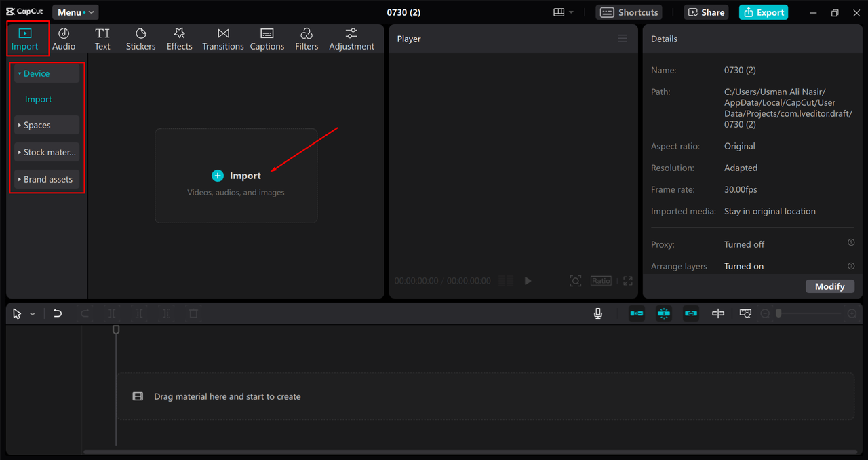
Task: Expand the Stock materials section
Action: pos(47,152)
